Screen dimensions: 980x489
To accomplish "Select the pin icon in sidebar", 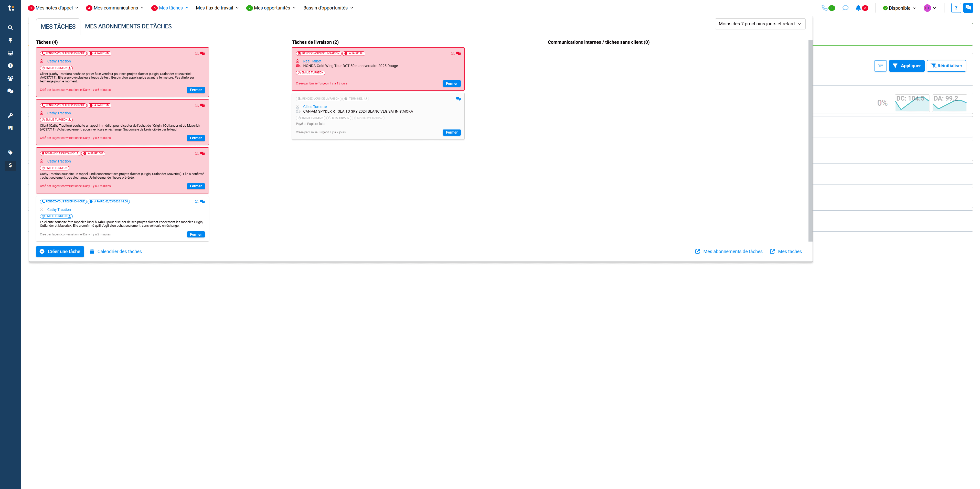I will click(10, 40).
